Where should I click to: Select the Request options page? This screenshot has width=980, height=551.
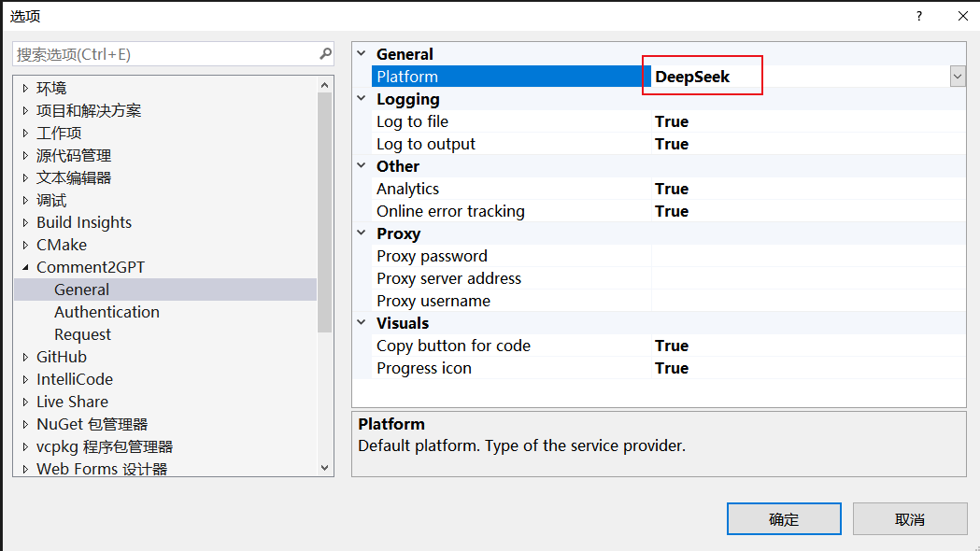(82, 334)
